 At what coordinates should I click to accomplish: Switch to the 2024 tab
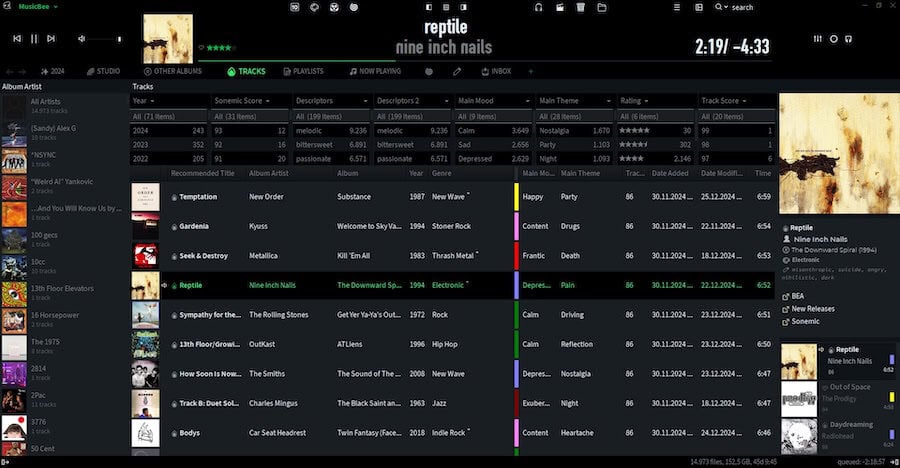click(53, 71)
